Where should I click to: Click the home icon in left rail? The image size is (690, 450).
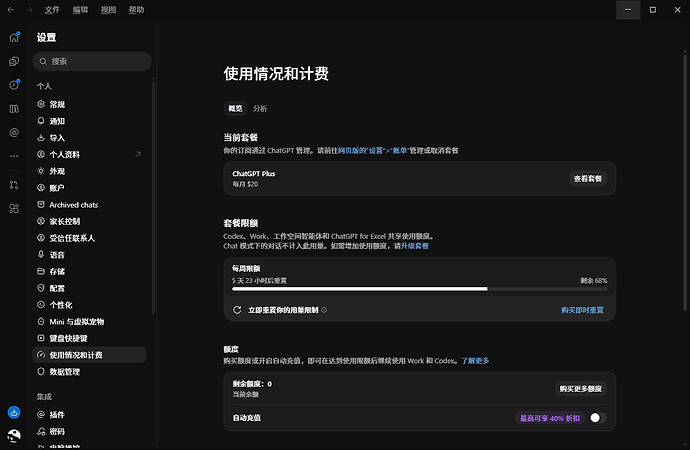(x=14, y=37)
